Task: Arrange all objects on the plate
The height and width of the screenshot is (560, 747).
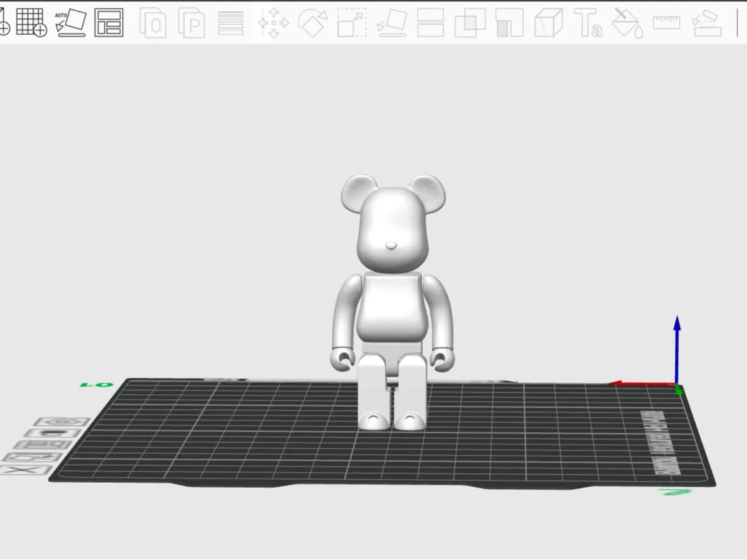Action: click(x=108, y=22)
